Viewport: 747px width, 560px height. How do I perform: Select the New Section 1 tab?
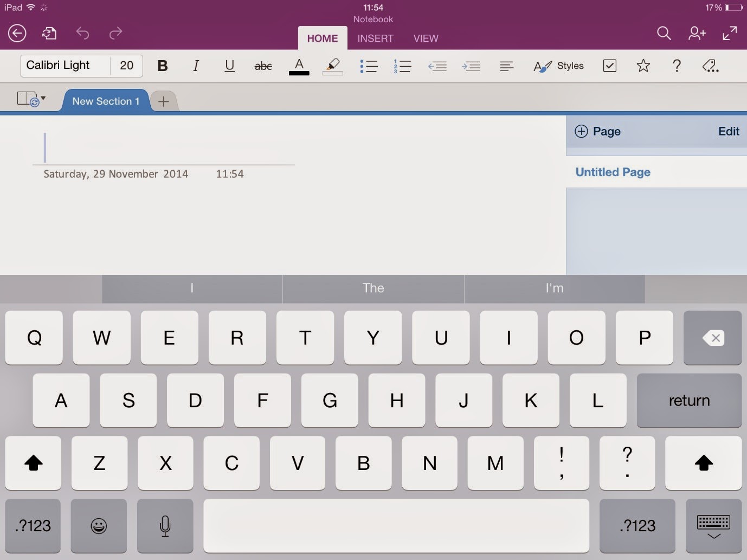(106, 101)
